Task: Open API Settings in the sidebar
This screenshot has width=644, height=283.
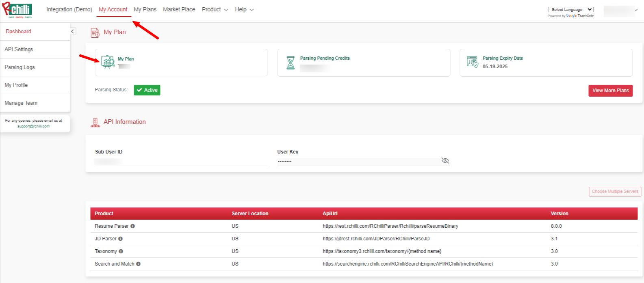Action: (35, 49)
